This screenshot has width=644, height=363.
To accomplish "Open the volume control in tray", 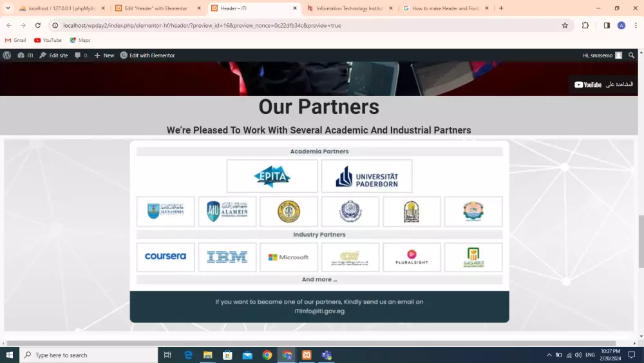I will pyautogui.click(x=578, y=355).
